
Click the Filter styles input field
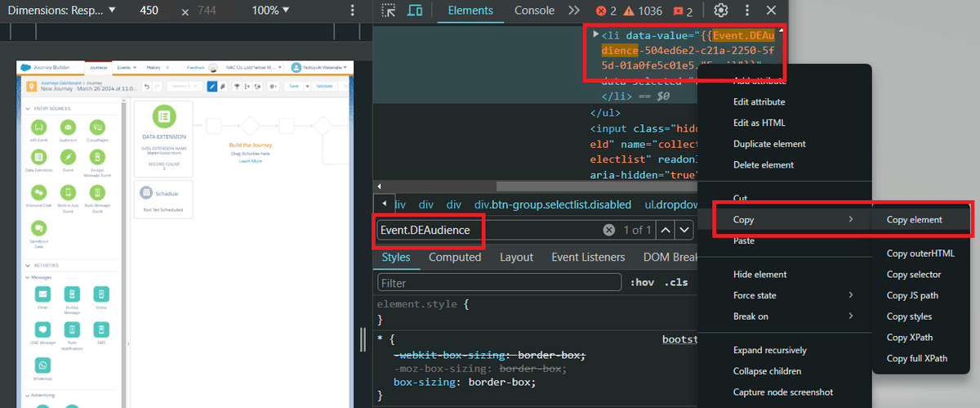[x=500, y=283]
